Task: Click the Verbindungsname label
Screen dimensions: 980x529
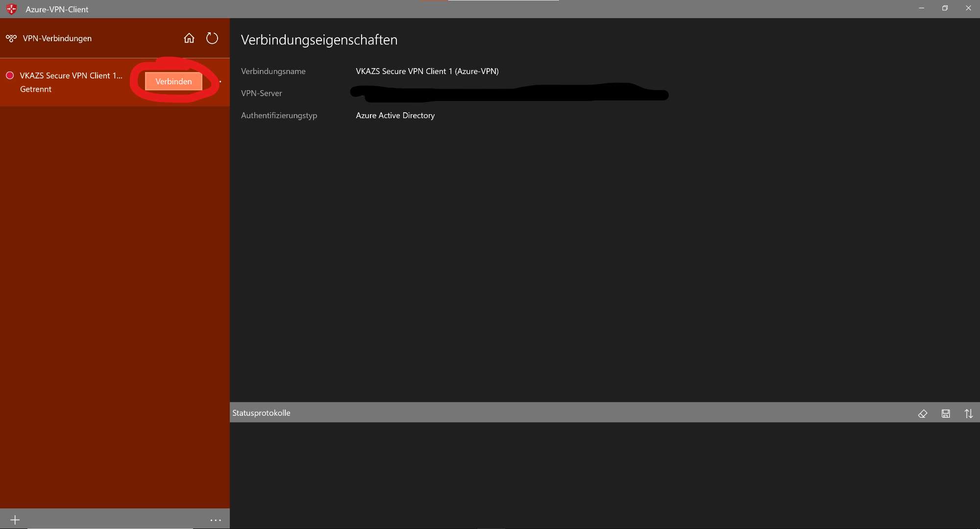Action: [273, 71]
